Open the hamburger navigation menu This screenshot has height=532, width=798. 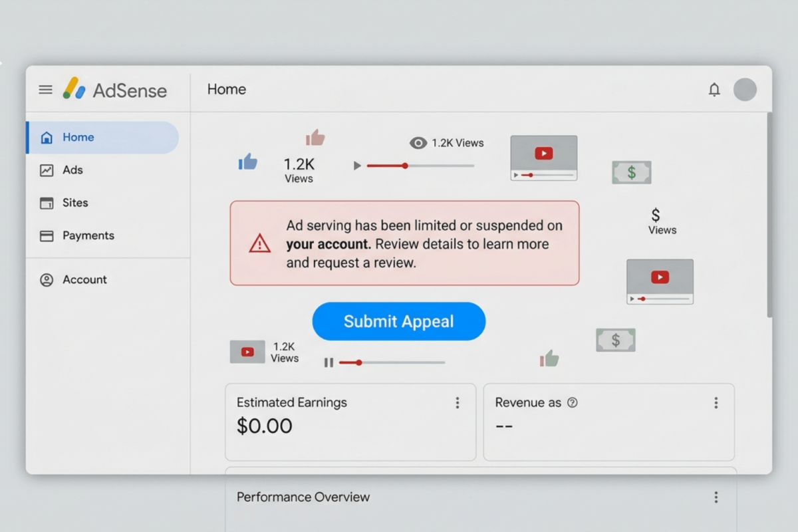point(45,90)
